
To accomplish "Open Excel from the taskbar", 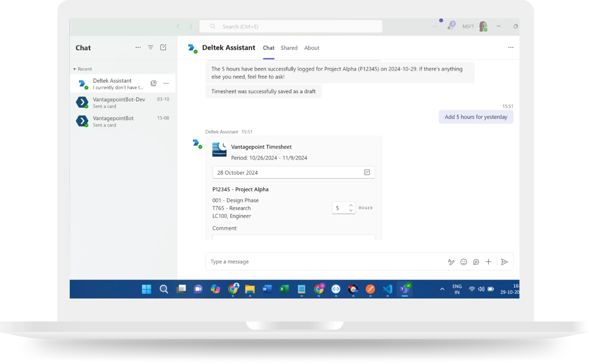I will [x=284, y=289].
